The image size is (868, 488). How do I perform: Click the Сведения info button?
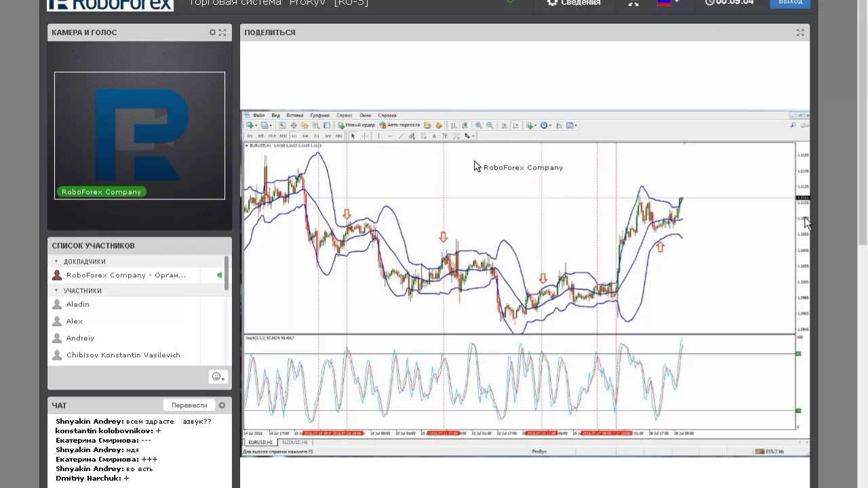[574, 3]
